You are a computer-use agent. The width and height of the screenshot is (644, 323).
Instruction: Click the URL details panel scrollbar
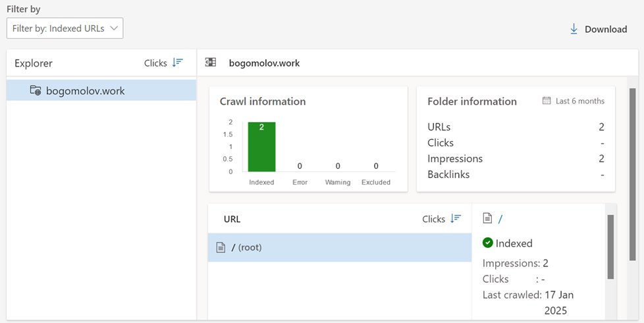point(610,246)
